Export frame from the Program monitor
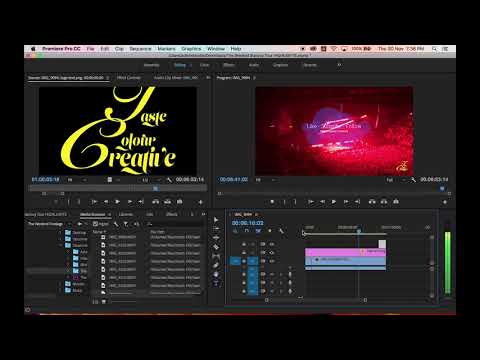 (x=396, y=202)
